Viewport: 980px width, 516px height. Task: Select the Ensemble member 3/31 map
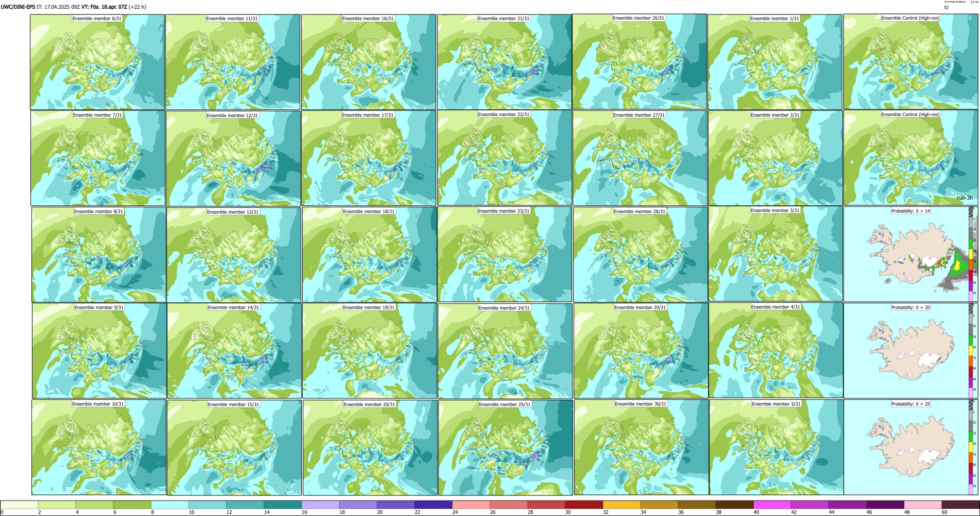pyautogui.click(x=775, y=254)
